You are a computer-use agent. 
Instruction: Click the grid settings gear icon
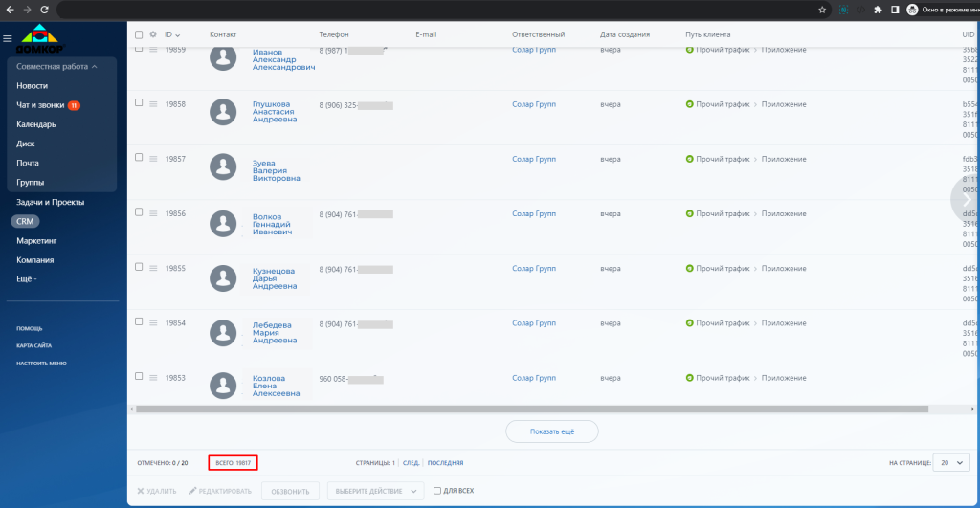pyautogui.click(x=153, y=34)
